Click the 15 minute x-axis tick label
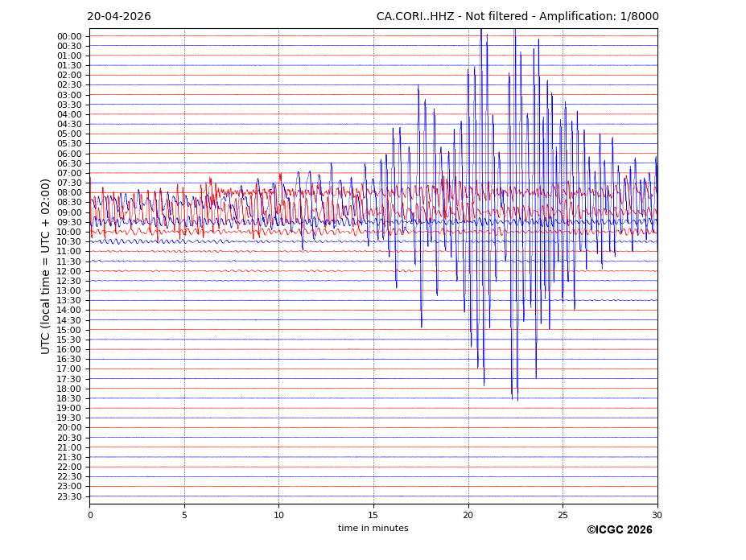Screen dimensions: 746x560 tap(373, 515)
